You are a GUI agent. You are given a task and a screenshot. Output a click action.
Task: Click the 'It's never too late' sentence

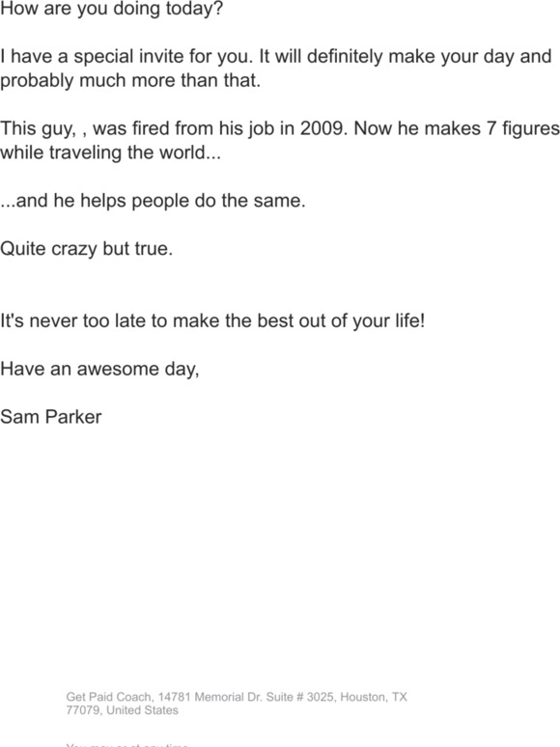212,320
